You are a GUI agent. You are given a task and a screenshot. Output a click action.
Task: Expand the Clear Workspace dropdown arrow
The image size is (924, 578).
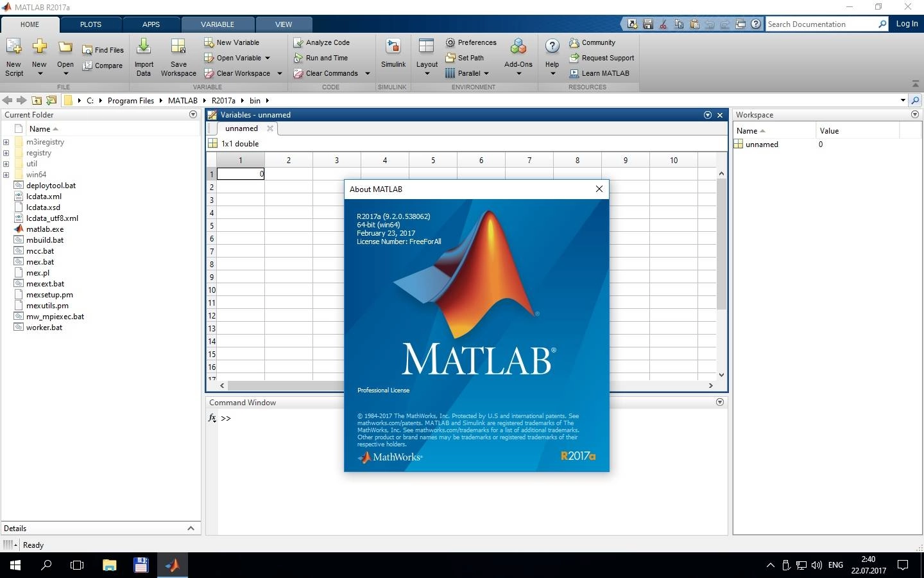coord(280,73)
